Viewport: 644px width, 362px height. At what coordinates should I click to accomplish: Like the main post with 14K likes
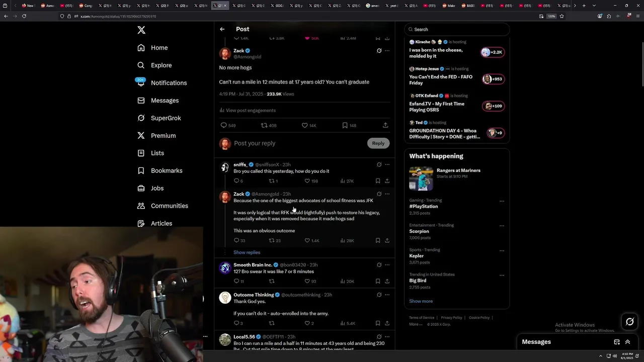click(x=304, y=125)
